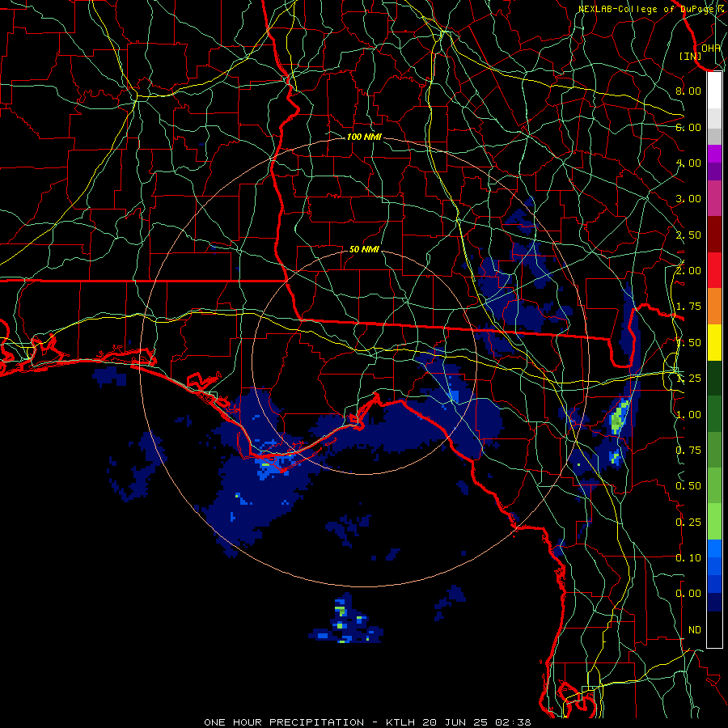
Task: Click the 50 NMI range ring label
Action: click(364, 249)
